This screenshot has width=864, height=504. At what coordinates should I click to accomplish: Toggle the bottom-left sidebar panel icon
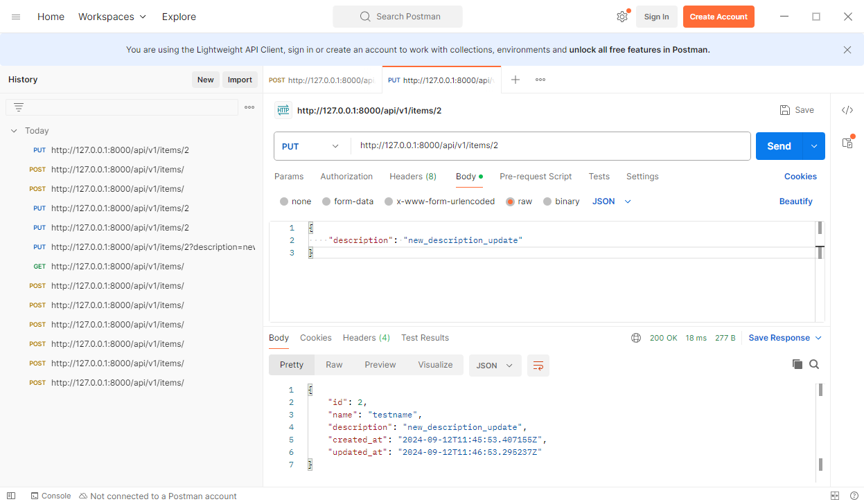point(11,496)
